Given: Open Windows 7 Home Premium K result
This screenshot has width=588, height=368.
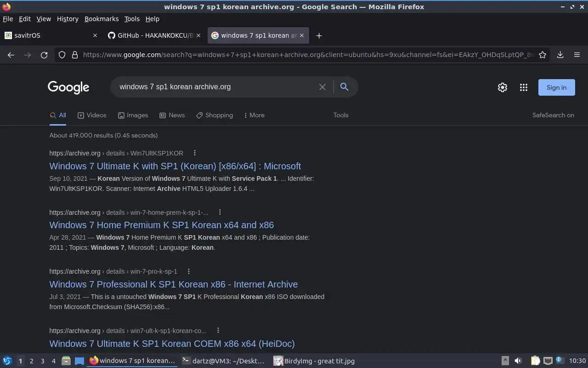Looking at the screenshot, I should coord(161,225).
